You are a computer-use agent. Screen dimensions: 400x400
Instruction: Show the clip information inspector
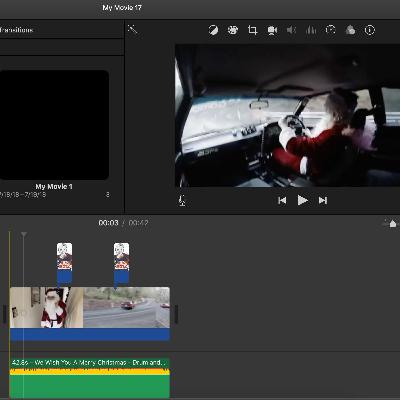[369, 30]
